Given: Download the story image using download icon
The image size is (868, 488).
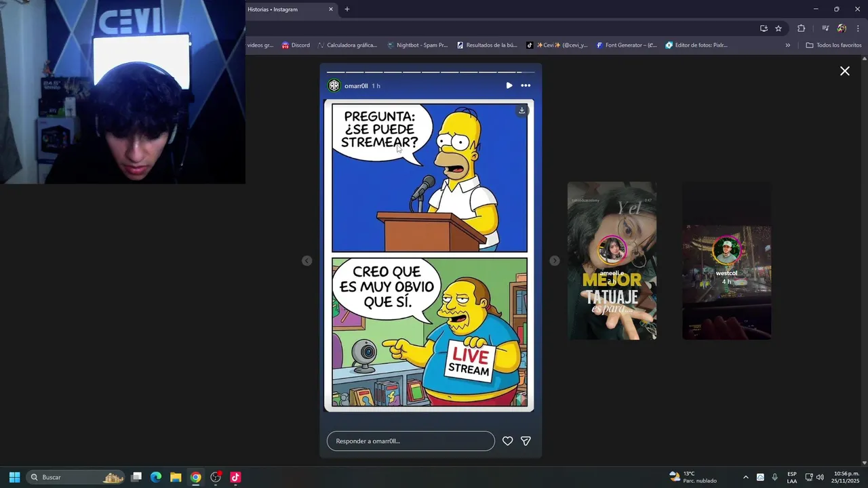Looking at the screenshot, I should 521,110.
